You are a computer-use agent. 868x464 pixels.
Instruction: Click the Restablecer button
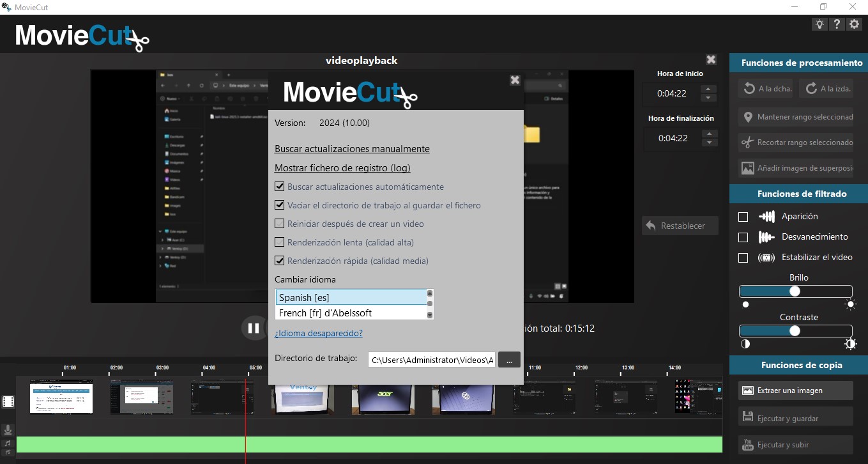(680, 225)
